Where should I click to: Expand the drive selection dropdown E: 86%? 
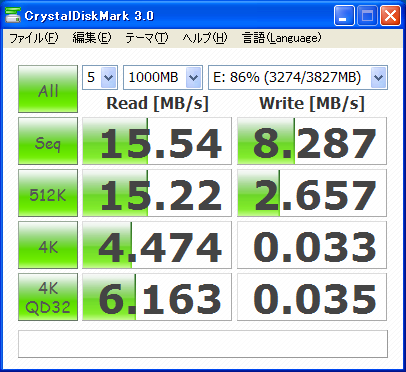[x=379, y=78]
